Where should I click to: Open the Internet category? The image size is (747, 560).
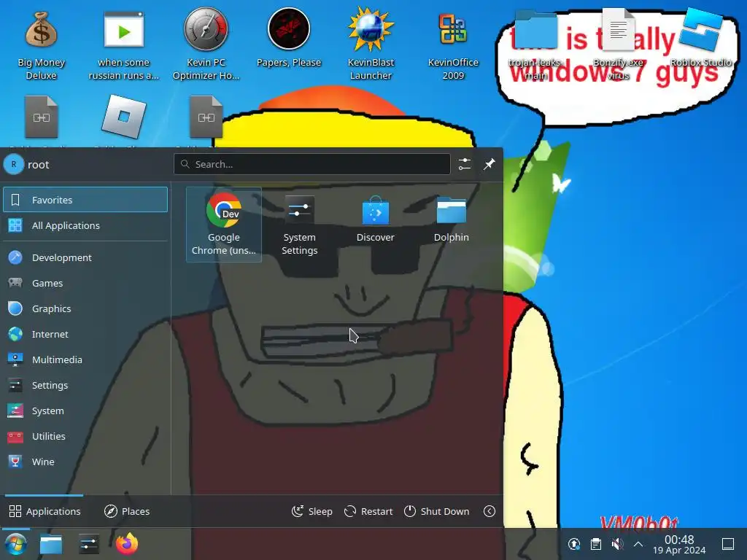pyautogui.click(x=85, y=334)
